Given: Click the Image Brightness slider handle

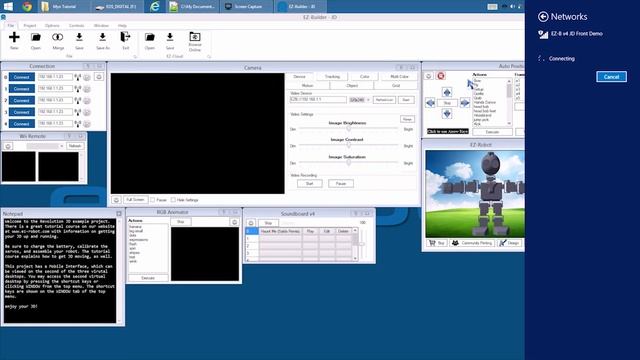Looking at the screenshot, I should pos(349,128).
